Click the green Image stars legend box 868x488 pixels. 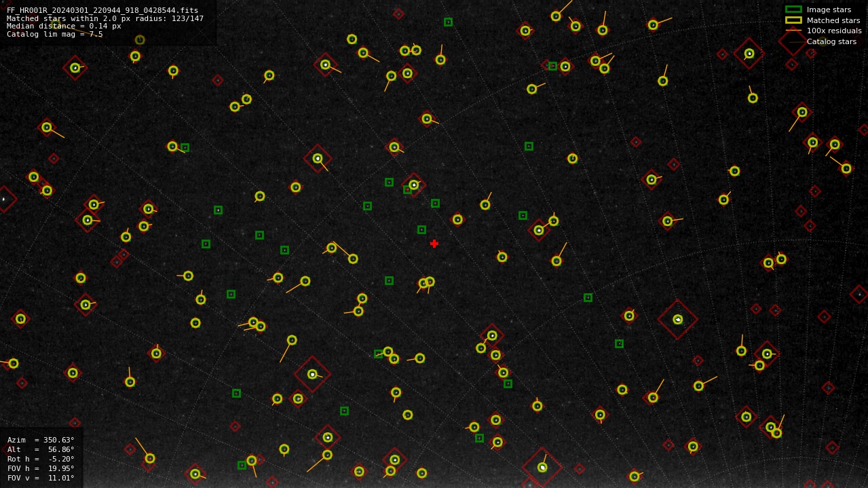pos(793,10)
